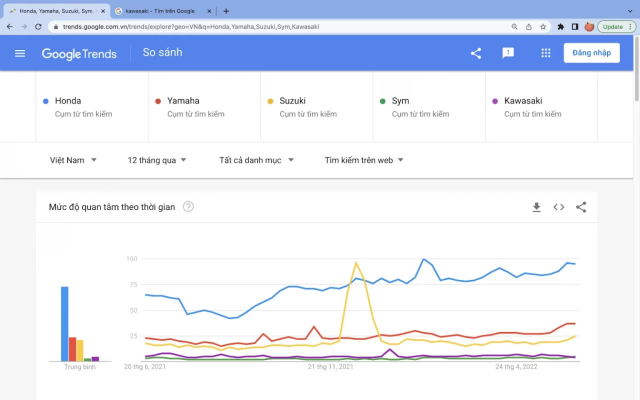Open help tooltip for Mức độ quan tâm
The height and width of the screenshot is (400, 640).
coord(188,207)
